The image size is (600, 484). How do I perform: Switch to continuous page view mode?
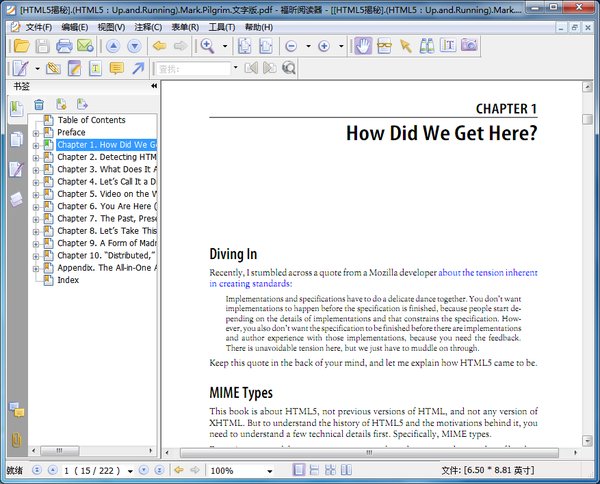(314, 470)
